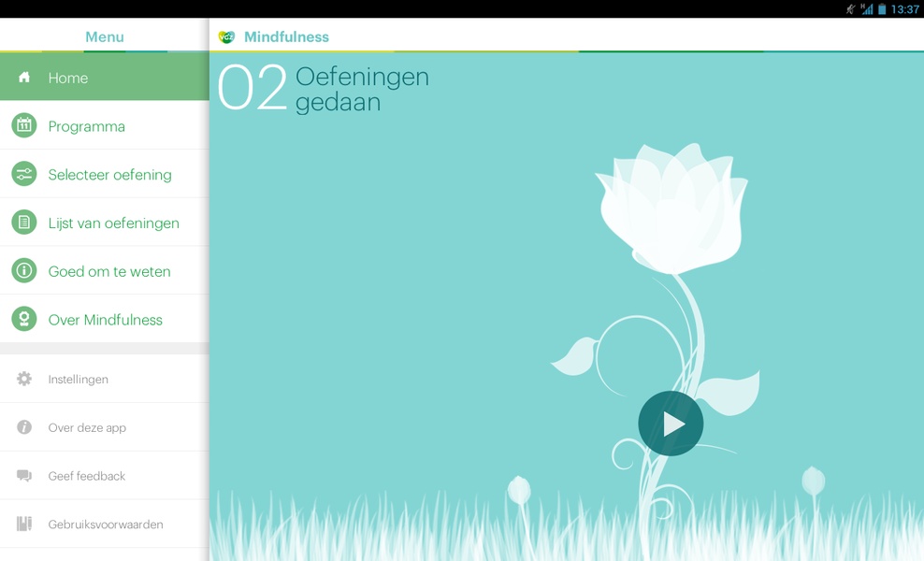
Task: Open Goed om te weten
Action: pos(105,270)
